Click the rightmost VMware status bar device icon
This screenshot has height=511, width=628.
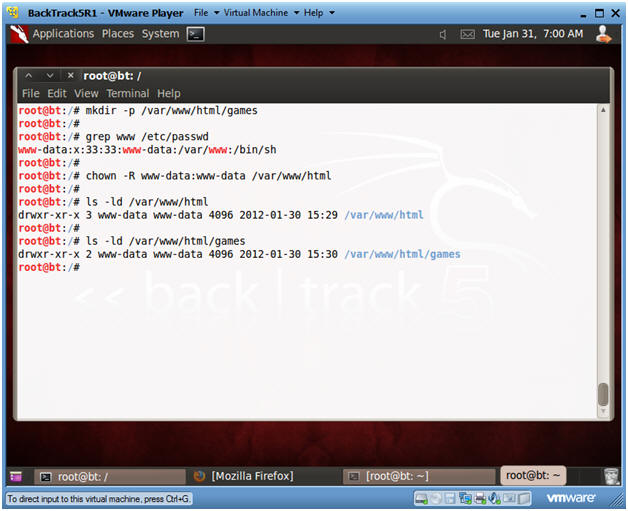pyautogui.click(x=523, y=499)
